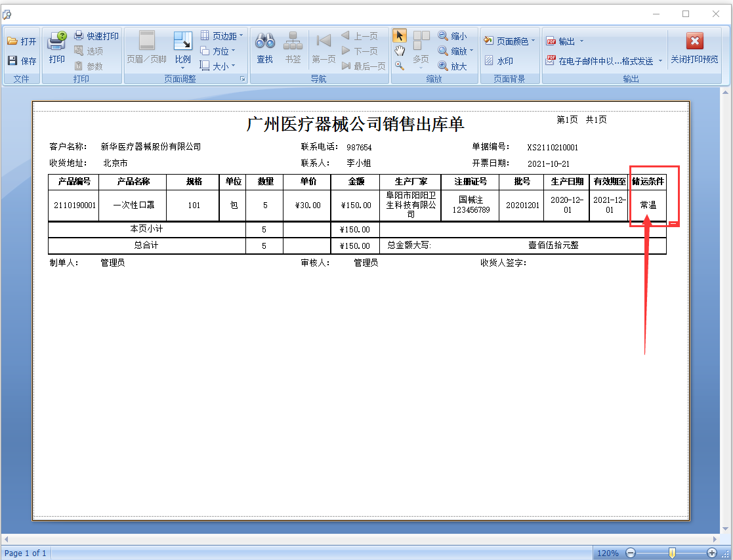Click the title 广州医疗器械公司销售出库单
Screen dimensions: 733x560
pos(355,125)
